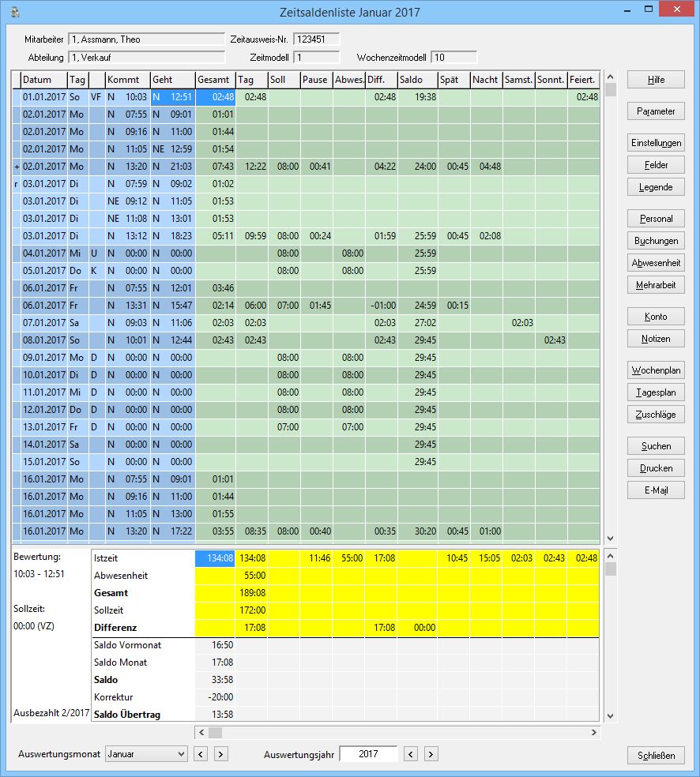Click the Zeitmodell field
The width and height of the screenshot is (700, 777).
pyautogui.click(x=316, y=58)
